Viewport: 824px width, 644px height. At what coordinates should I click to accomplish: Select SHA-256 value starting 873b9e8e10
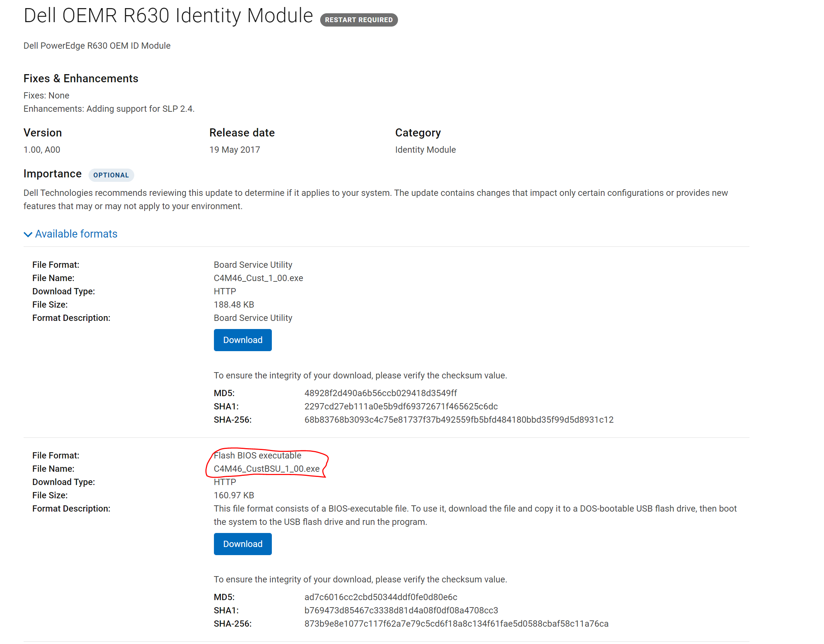(x=457, y=624)
